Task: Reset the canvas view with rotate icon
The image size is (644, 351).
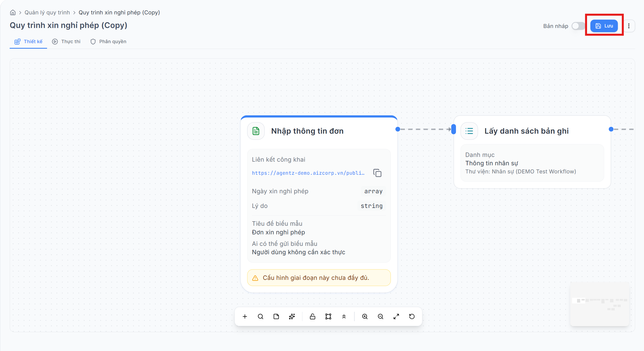Action: [x=412, y=316]
